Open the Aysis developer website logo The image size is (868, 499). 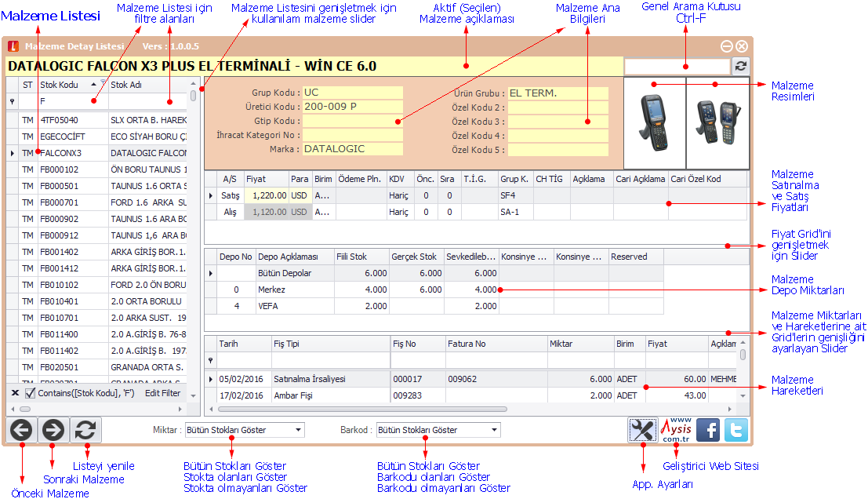click(x=677, y=430)
